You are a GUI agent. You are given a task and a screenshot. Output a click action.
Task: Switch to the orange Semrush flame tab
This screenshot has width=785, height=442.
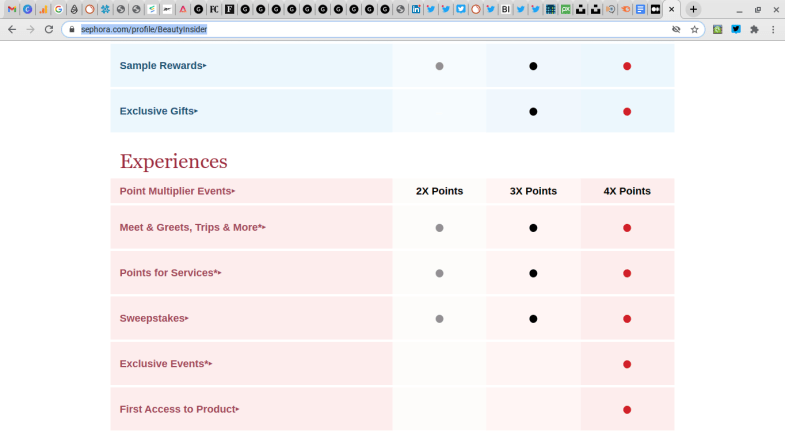(x=625, y=9)
